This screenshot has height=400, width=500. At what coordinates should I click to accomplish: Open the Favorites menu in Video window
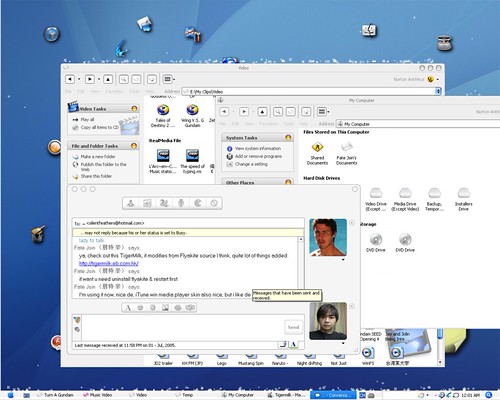pos(114,91)
